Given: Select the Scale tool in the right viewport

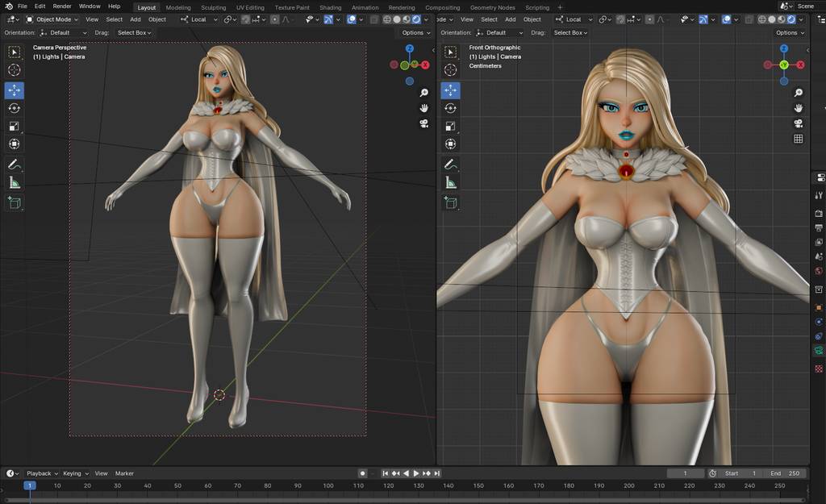Looking at the screenshot, I should click(x=451, y=127).
